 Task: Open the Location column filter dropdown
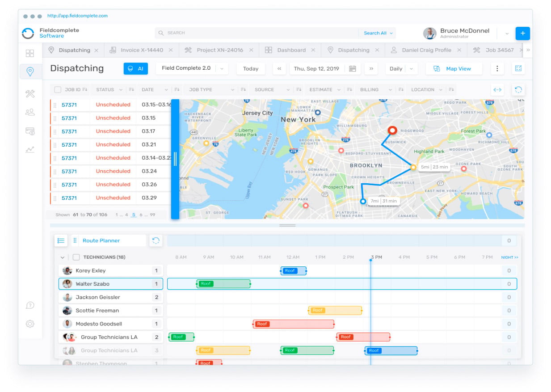coord(441,89)
